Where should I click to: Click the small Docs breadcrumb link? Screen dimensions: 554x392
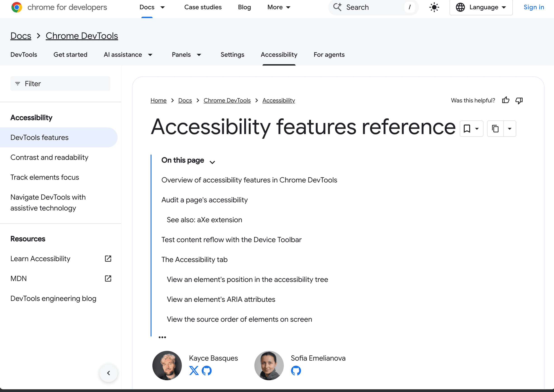(x=185, y=100)
